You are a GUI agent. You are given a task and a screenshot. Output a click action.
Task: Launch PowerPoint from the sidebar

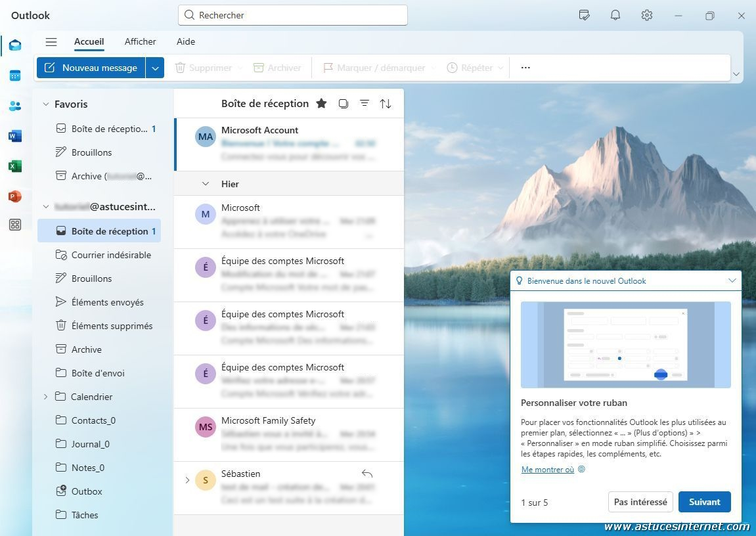15,196
